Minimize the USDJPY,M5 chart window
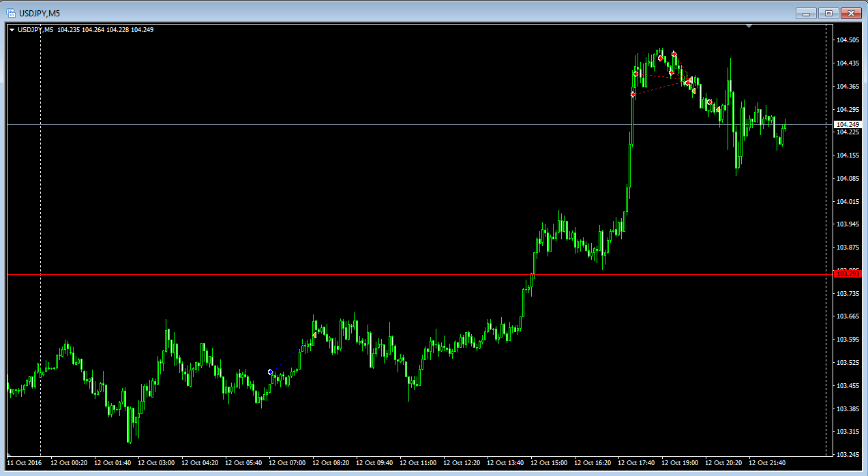Image resolution: width=868 pixels, height=476 pixels. (806, 13)
